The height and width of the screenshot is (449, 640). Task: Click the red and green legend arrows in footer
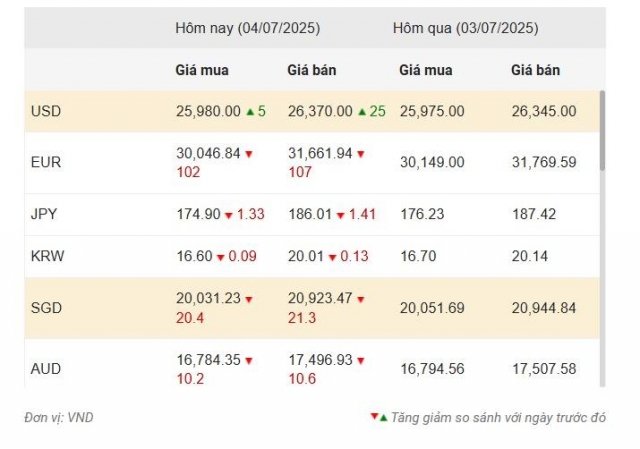(379, 417)
